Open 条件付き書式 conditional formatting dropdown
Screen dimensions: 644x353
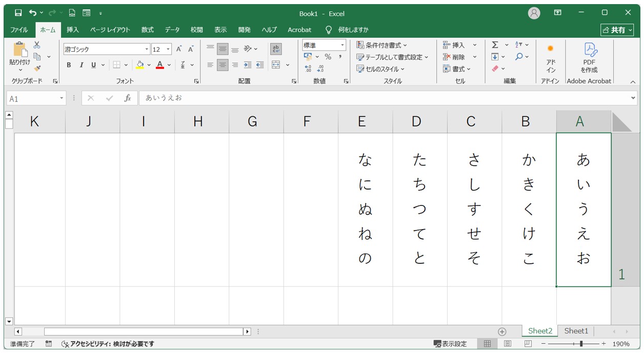(x=381, y=45)
